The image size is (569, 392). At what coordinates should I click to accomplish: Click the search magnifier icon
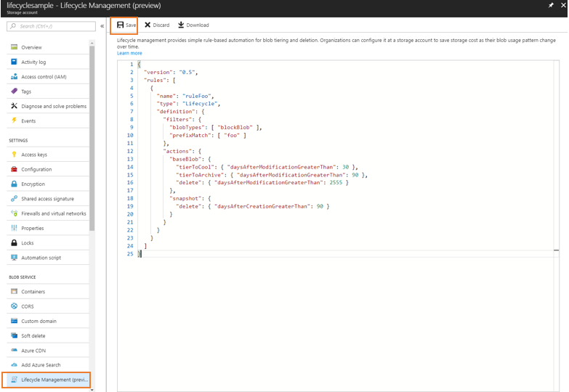pos(13,26)
